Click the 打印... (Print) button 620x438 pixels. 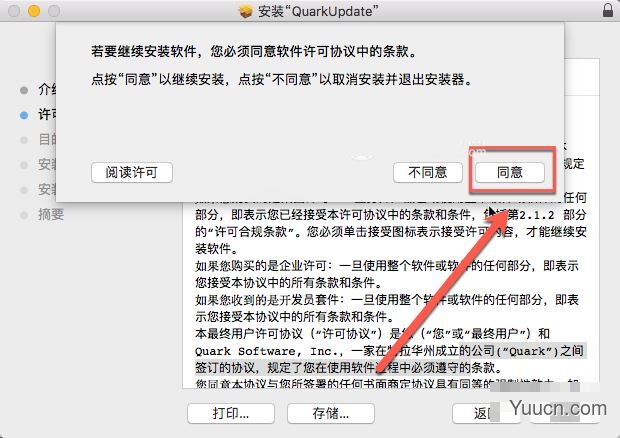[231, 413]
